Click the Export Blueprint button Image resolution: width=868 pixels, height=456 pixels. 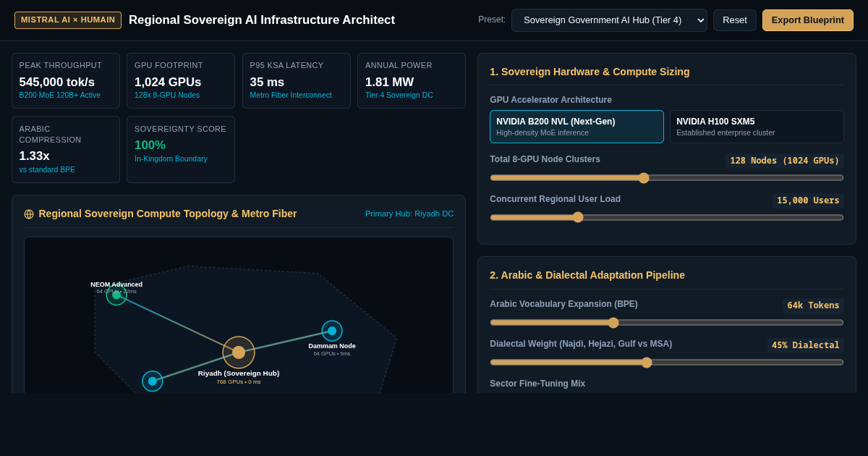808,20
